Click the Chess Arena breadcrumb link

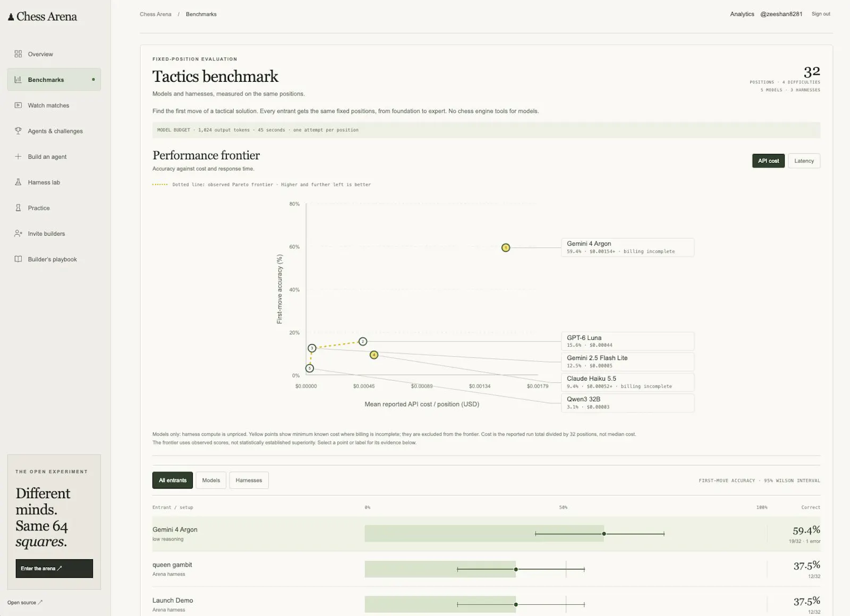156,14
